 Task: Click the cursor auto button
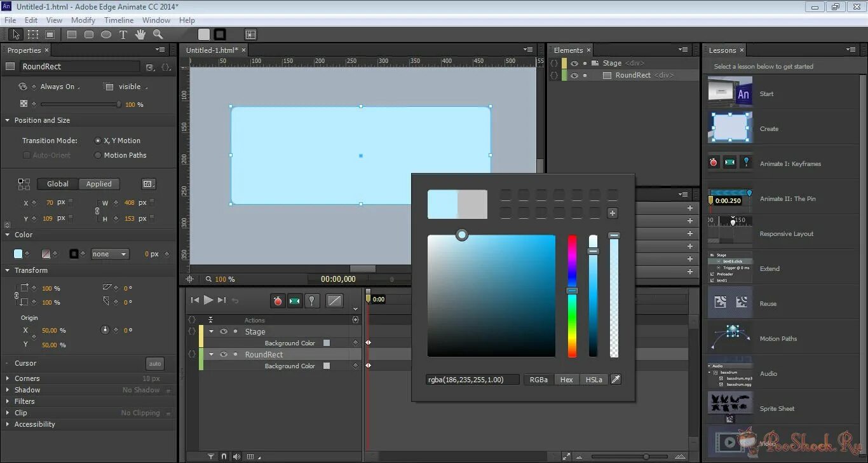[x=154, y=364]
